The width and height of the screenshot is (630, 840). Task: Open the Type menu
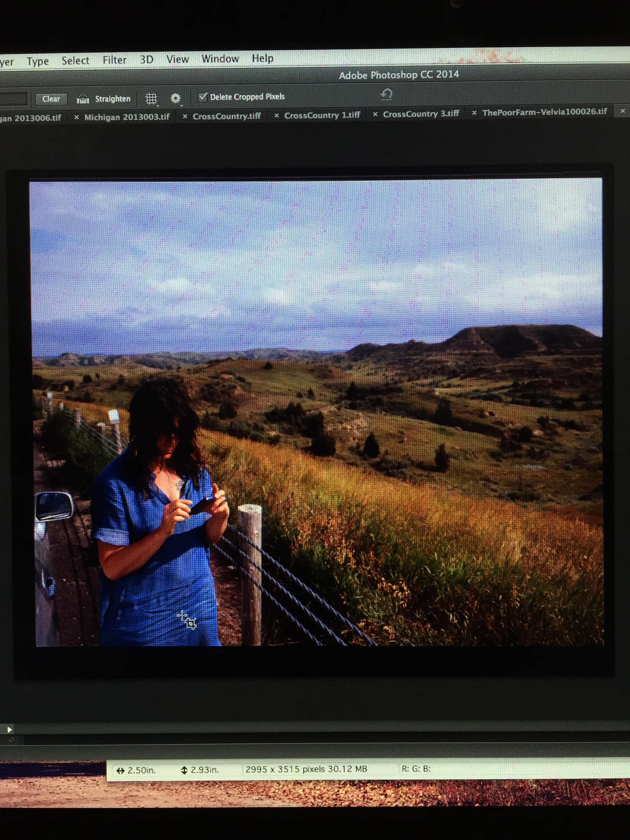38,61
